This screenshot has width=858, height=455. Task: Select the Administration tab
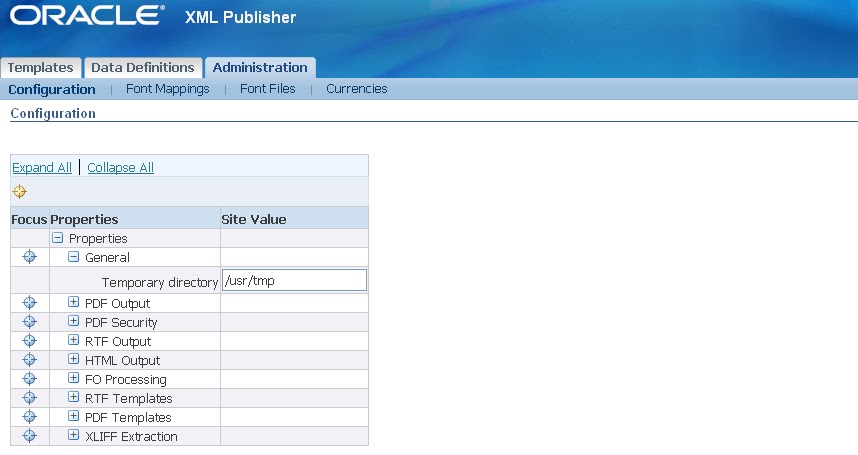coord(260,67)
